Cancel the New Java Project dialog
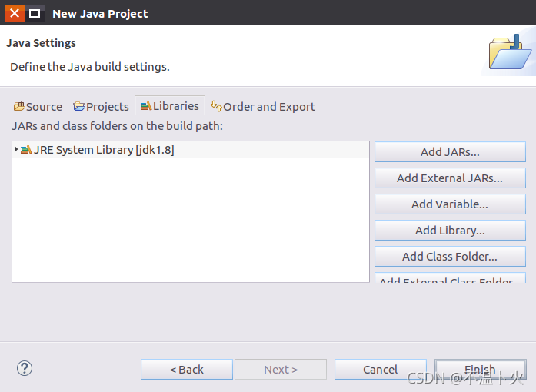This screenshot has height=392, width=536. (x=381, y=370)
